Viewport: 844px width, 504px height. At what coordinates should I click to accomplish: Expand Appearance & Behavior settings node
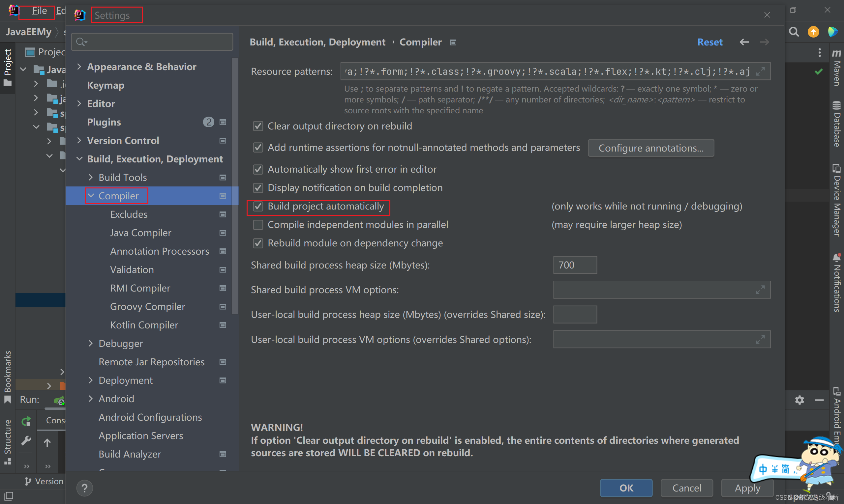pos(79,67)
